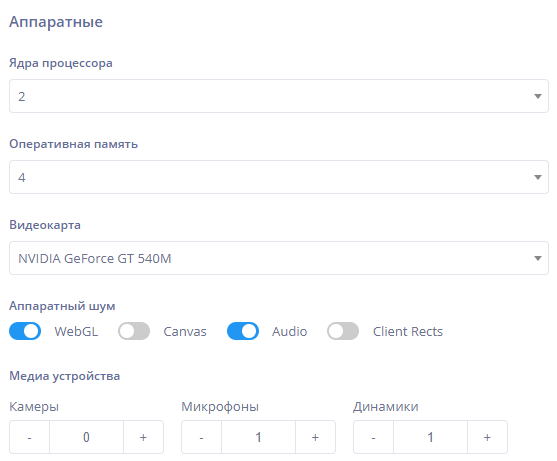Decrease the microphones count
Image resolution: width=557 pixels, height=461 pixels.
click(x=201, y=437)
